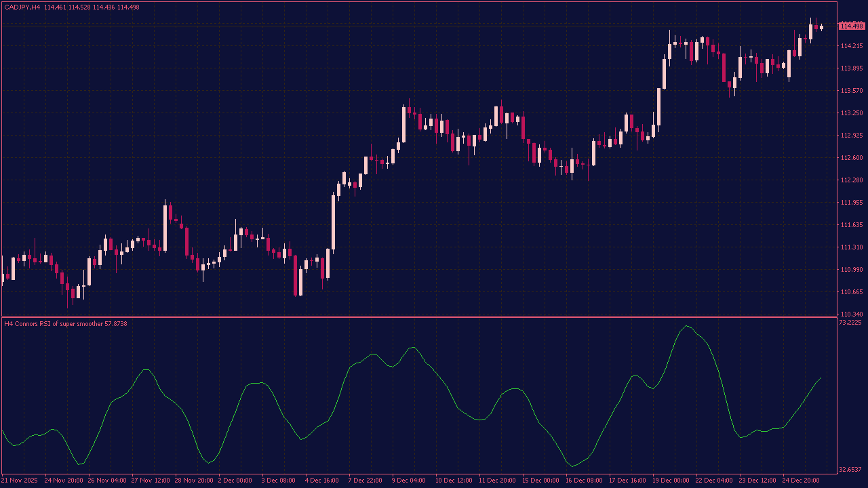Click the red separator between chart and indicator
This screenshot has width=868, height=488.
[434, 318]
